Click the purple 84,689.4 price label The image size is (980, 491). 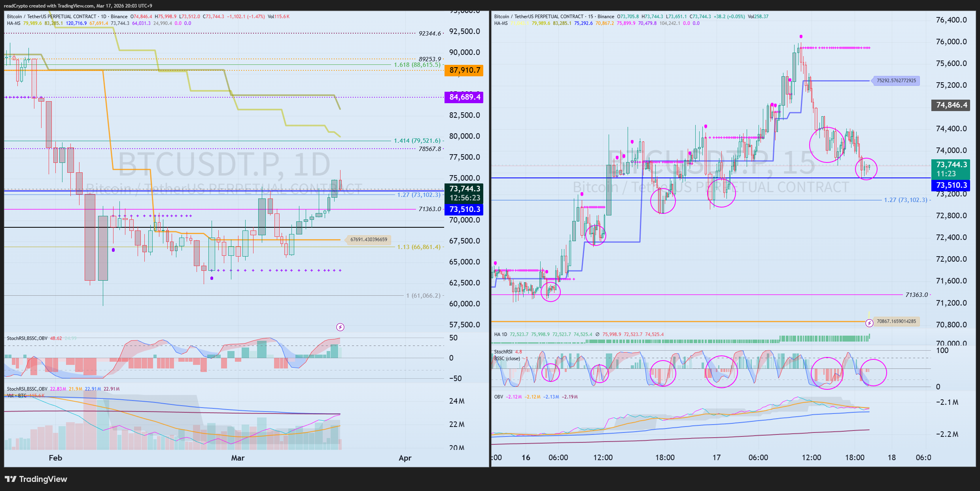(464, 97)
